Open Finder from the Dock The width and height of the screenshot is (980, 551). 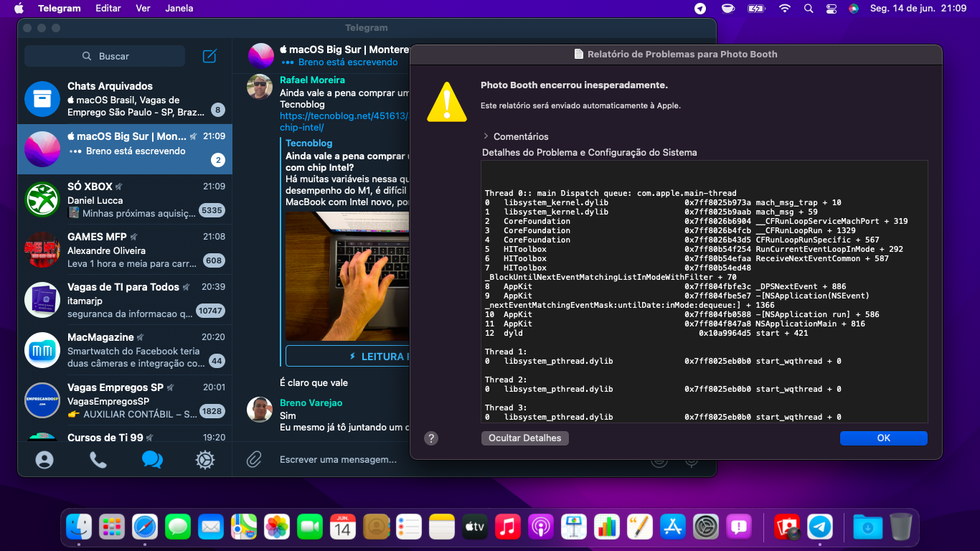79,527
